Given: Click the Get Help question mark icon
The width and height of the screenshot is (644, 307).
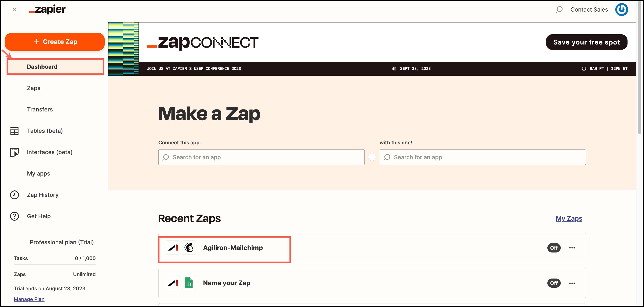Looking at the screenshot, I should point(14,216).
